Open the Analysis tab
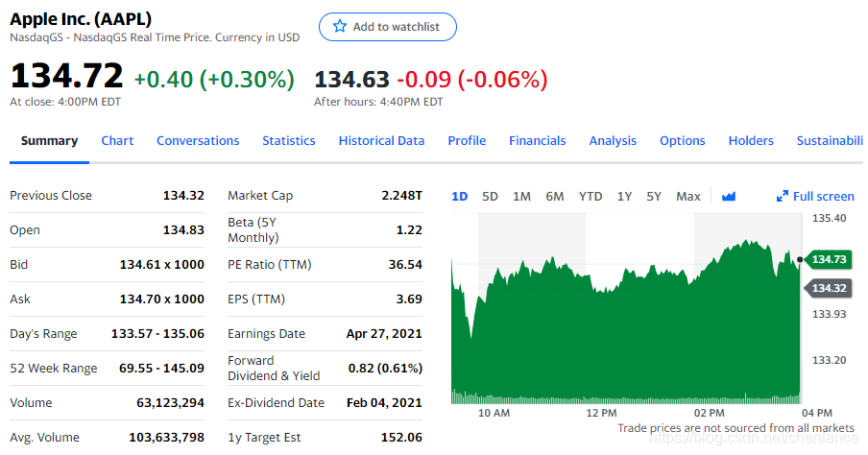Viewport: 868px width, 455px height. 613,140
